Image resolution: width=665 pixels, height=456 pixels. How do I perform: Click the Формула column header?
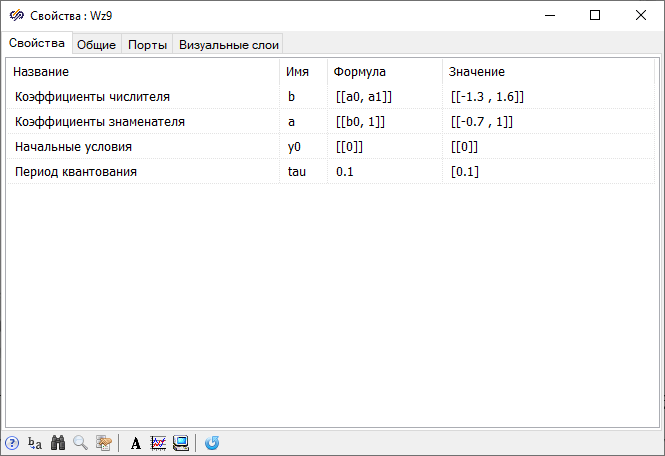[360, 72]
